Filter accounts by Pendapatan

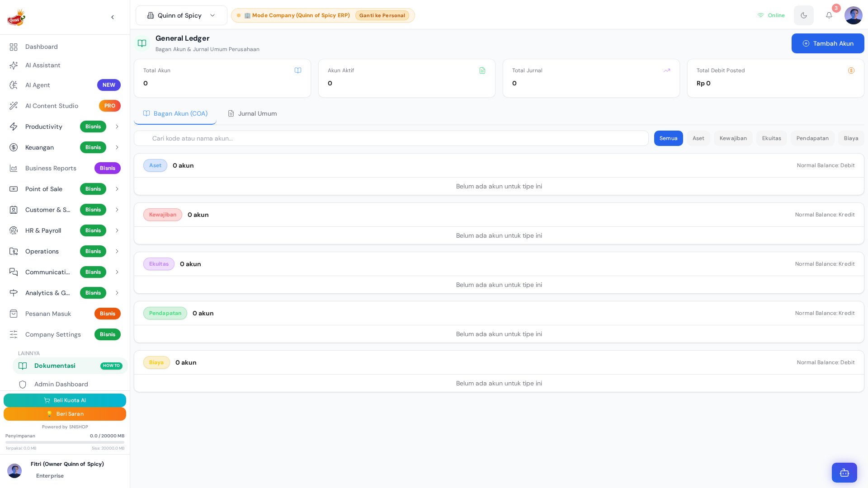812,138
